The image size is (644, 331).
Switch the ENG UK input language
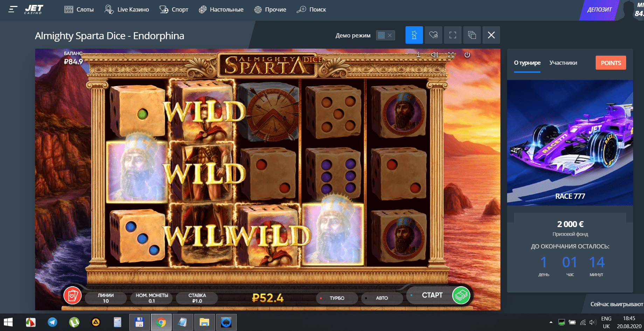[x=606, y=322]
